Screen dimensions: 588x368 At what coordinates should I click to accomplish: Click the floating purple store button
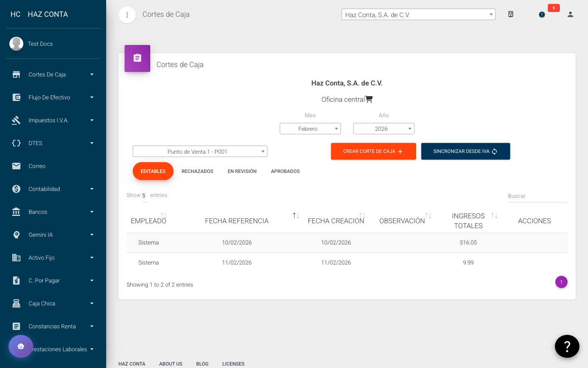(x=21, y=346)
